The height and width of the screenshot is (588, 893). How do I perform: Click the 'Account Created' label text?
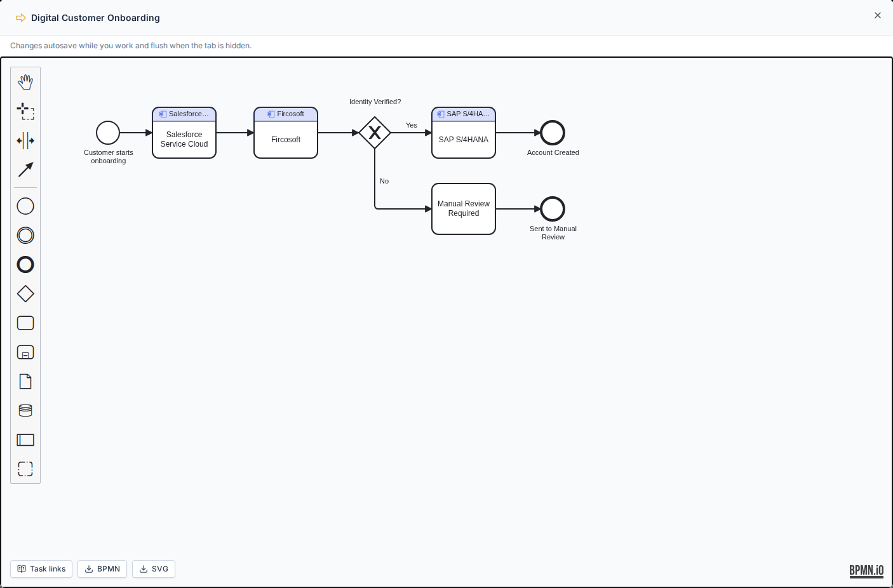(553, 152)
